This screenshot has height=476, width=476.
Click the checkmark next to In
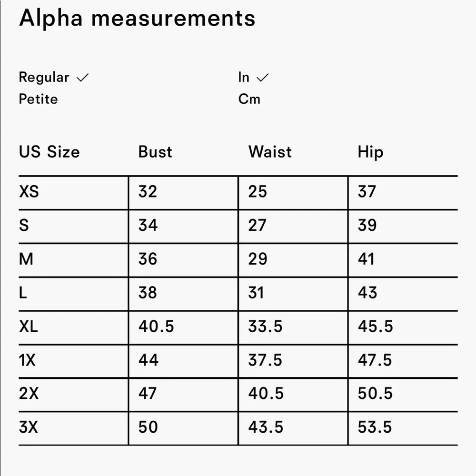262,78
